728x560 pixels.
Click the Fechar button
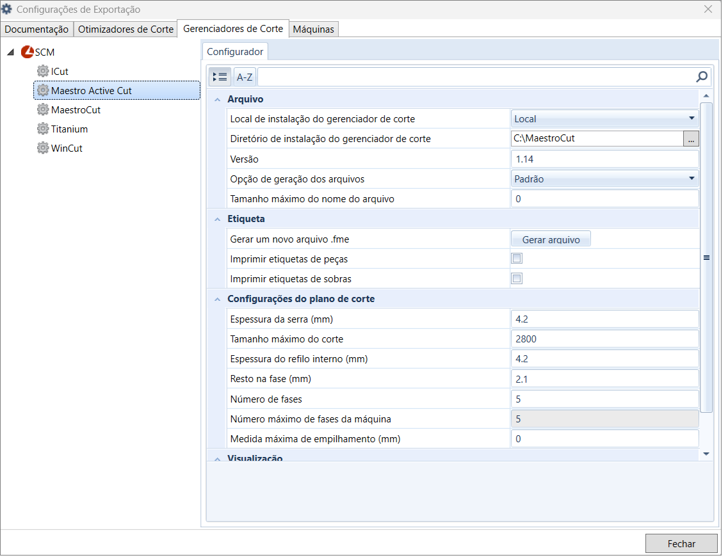681,543
